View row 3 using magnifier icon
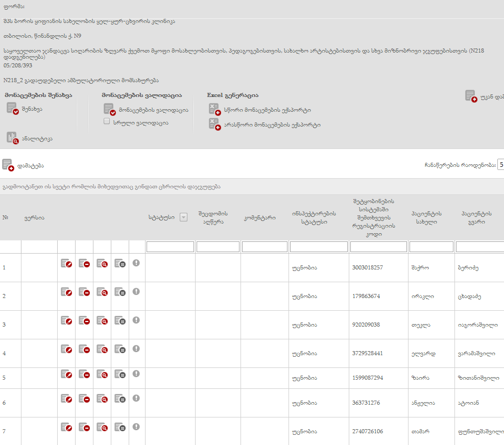This screenshot has width=504, height=445. tap(102, 320)
